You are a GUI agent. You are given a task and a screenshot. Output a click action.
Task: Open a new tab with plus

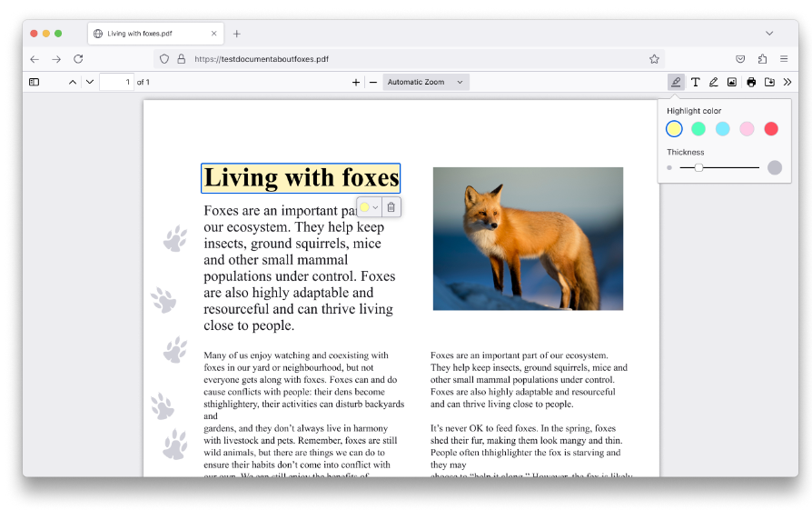(x=237, y=34)
